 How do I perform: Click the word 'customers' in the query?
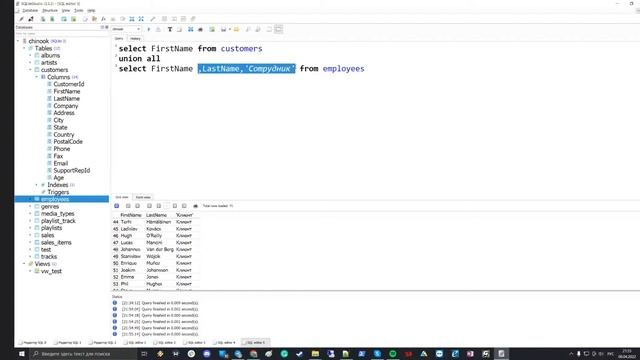(x=241, y=49)
